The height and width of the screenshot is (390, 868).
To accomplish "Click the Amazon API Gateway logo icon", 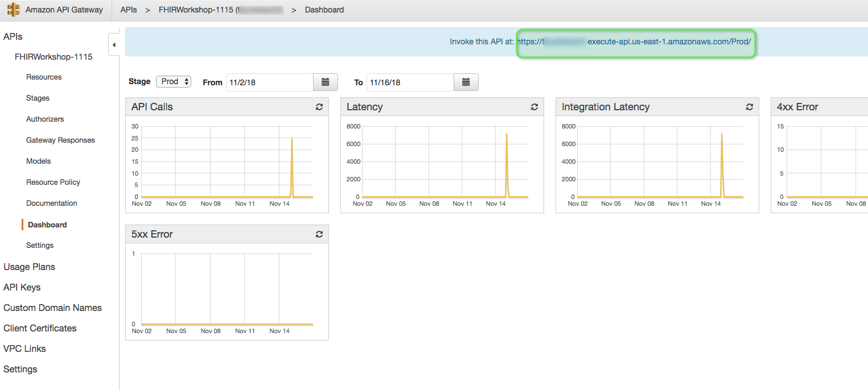I will point(13,10).
